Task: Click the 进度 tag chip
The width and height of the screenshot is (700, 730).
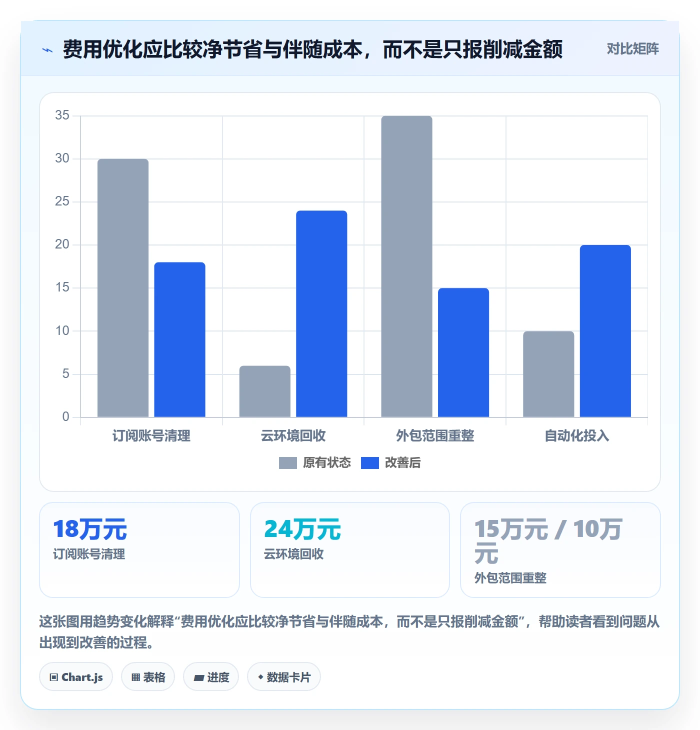Action: [211, 677]
